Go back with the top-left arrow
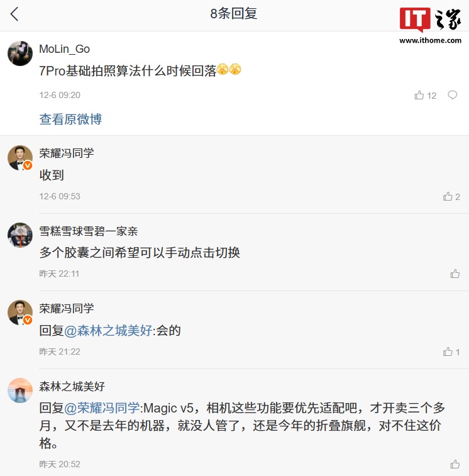The image size is (469, 476). [14, 14]
